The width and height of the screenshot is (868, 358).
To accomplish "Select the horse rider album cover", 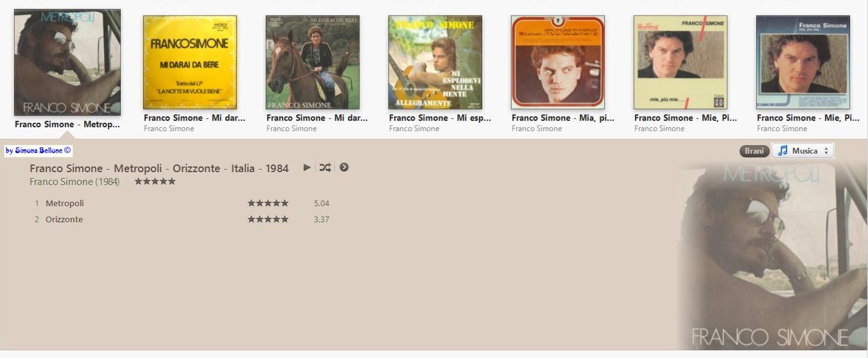I will 313,62.
